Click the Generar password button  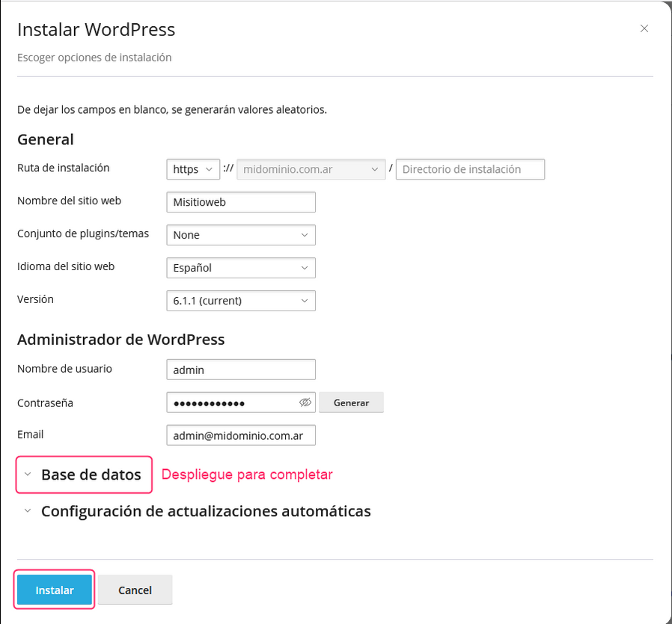pyautogui.click(x=351, y=403)
